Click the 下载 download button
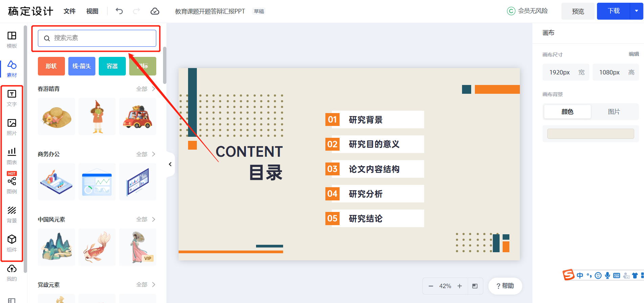This screenshot has width=644, height=303. [614, 11]
